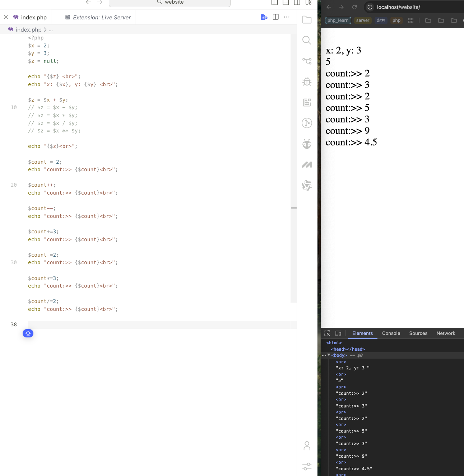This screenshot has width=464, height=476.
Task: Open the first bookmark folder after the divider
Action: pos(428,20)
